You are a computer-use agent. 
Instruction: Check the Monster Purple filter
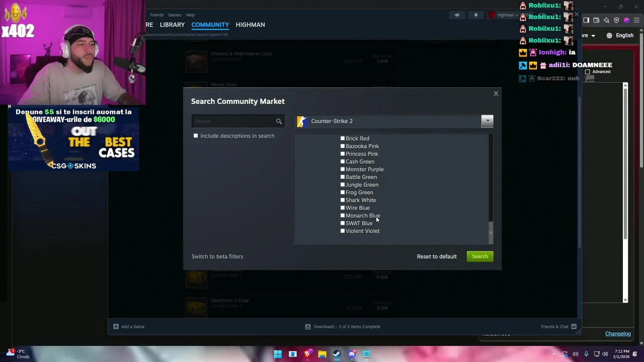tap(343, 169)
